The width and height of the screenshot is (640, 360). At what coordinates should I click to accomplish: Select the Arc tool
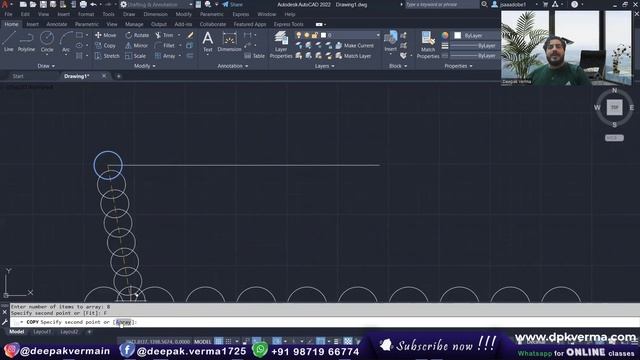coord(66,42)
